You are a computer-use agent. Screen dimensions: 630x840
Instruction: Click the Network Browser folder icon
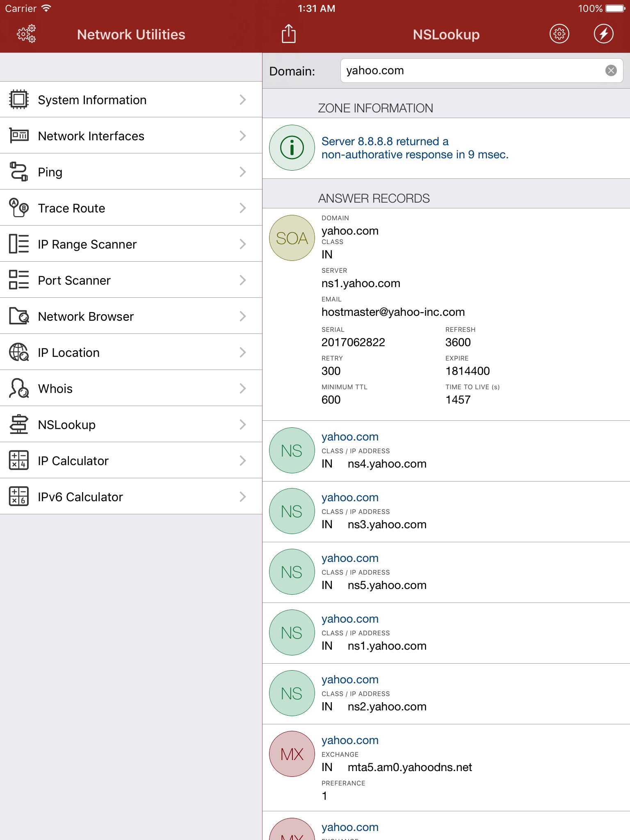19,316
